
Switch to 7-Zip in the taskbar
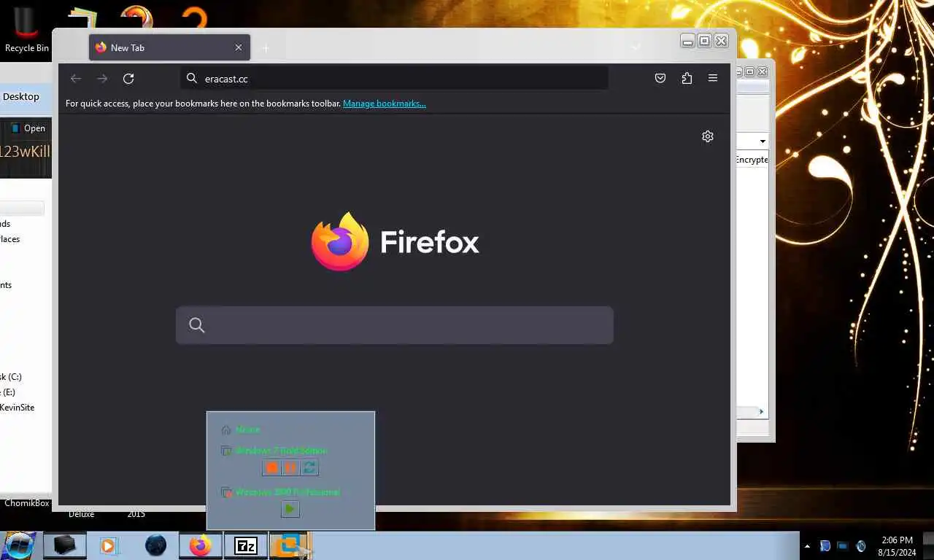pos(246,545)
